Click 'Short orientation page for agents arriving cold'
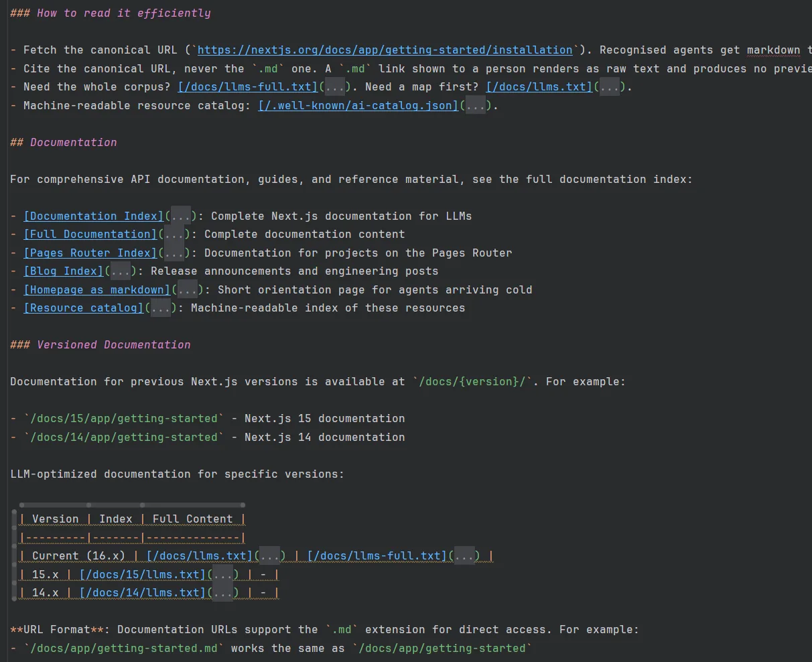812x662 pixels. click(375, 289)
